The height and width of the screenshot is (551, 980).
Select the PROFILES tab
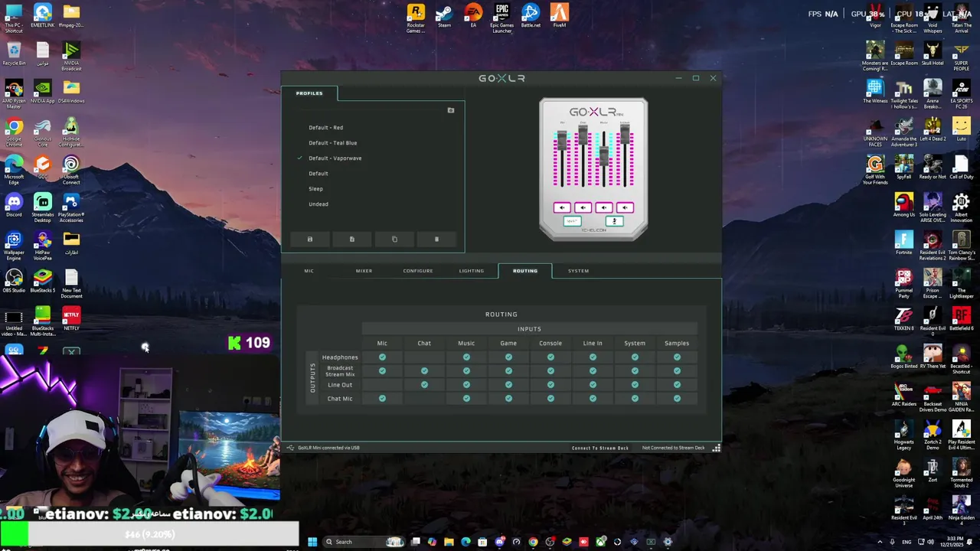coord(309,93)
